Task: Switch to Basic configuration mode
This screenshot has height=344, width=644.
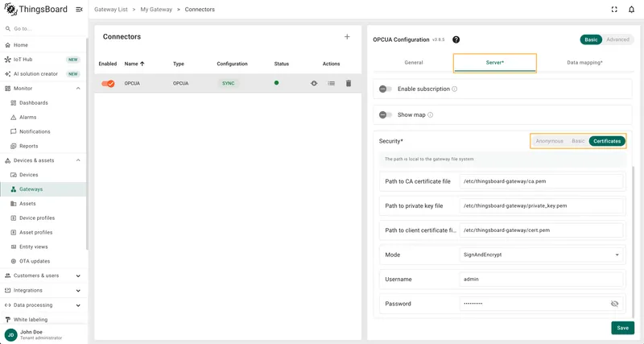Action: tap(591, 39)
